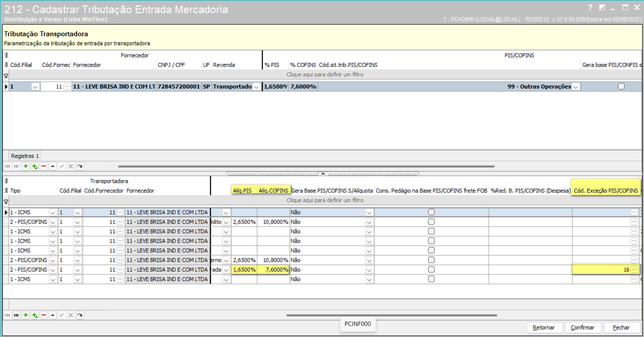Click the filter funnel icon in Transportadora grid
Screen dimensions: 644x337
(6, 202)
